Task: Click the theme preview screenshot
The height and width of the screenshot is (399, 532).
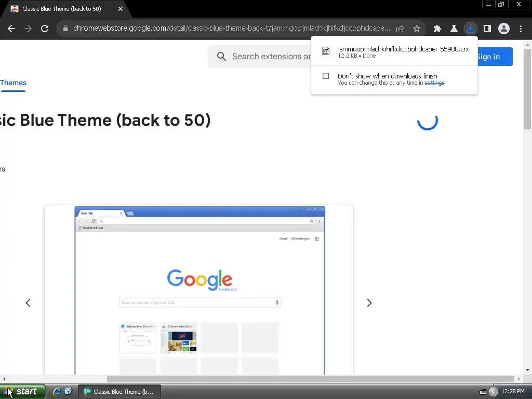Action: click(199, 290)
